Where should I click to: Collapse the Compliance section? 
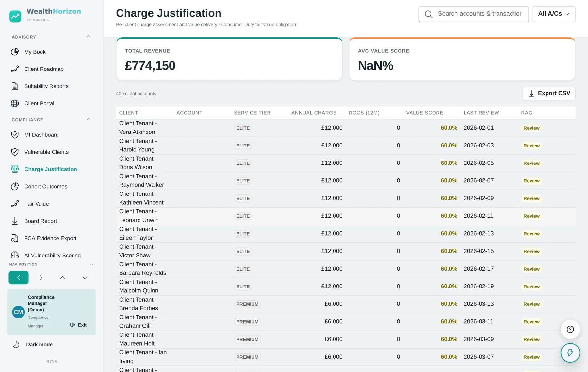[x=89, y=119]
